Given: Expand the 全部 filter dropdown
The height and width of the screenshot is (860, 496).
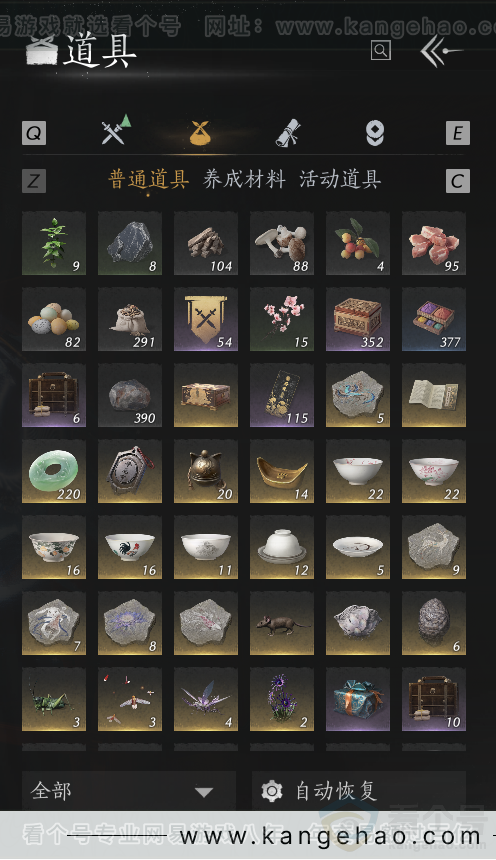Looking at the screenshot, I should click(x=129, y=791).
